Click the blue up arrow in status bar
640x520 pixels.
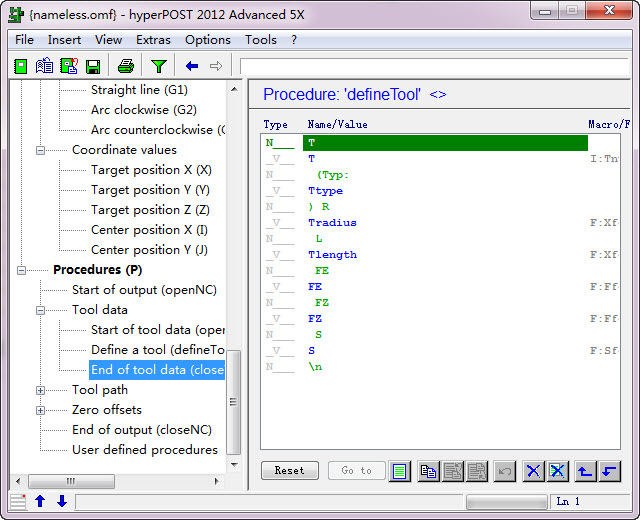tap(40, 501)
